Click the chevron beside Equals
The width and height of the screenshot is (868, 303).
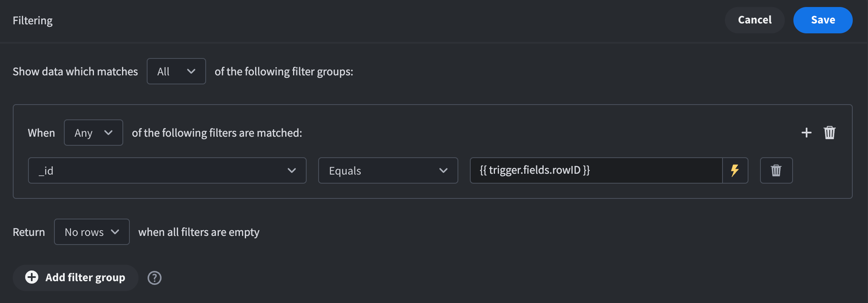[x=443, y=170]
